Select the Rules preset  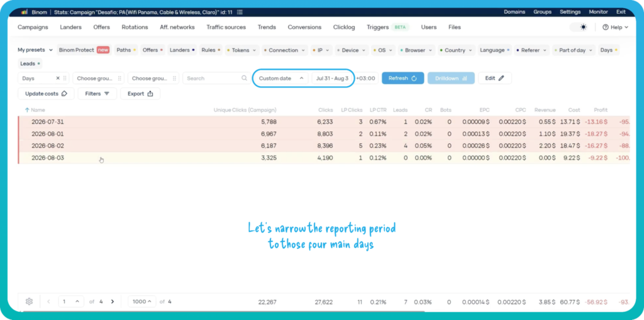pos(211,50)
